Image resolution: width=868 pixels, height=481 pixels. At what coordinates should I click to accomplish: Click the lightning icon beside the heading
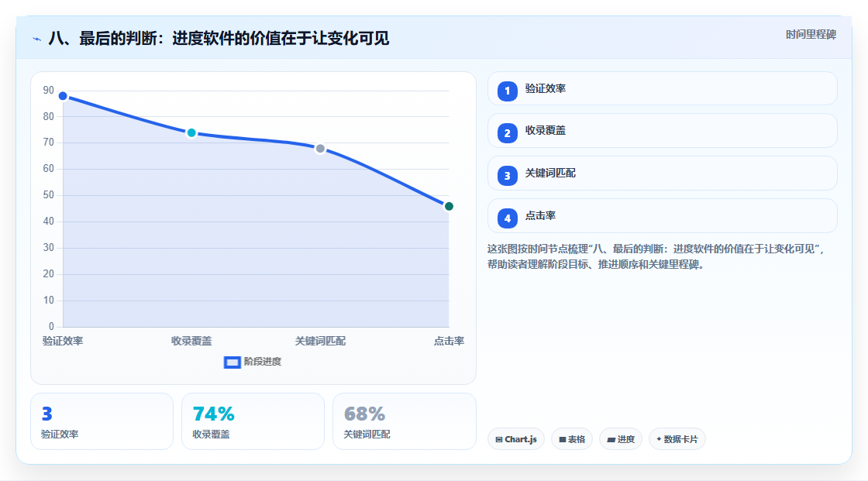point(37,39)
